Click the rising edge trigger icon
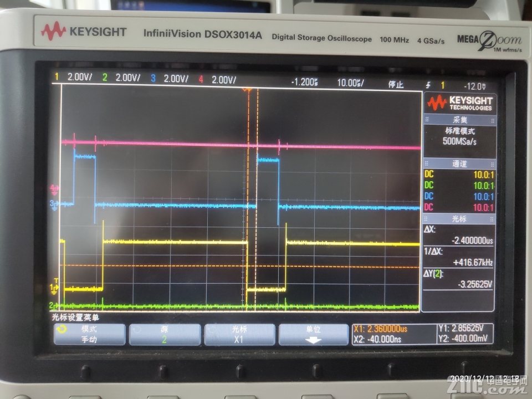Screen dimensions: 532x399 (x=428, y=85)
